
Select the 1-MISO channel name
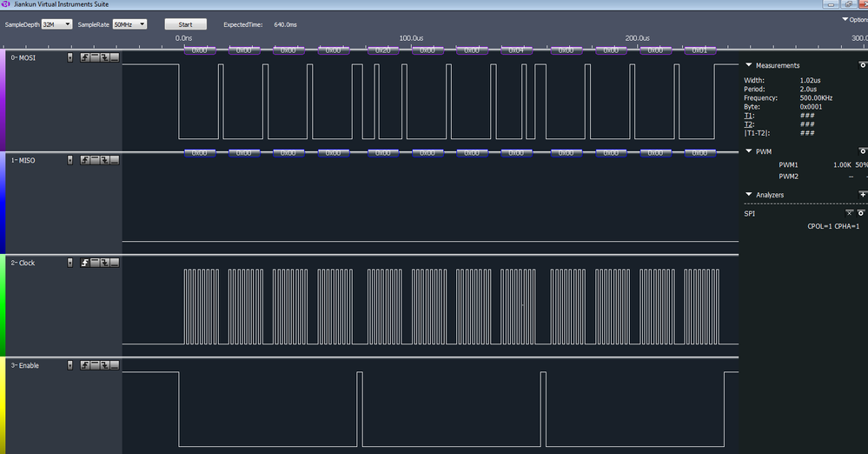(x=23, y=160)
